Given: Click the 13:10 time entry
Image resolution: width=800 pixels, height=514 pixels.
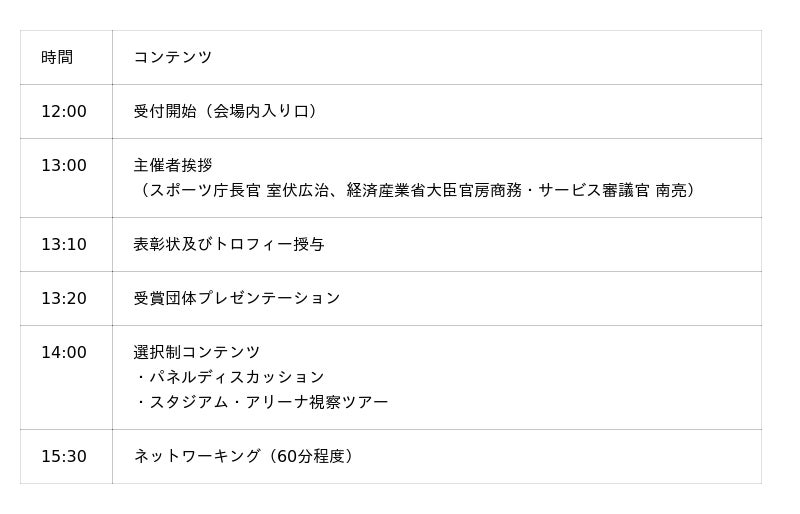Looking at the screenshot, I should point(64,244).
